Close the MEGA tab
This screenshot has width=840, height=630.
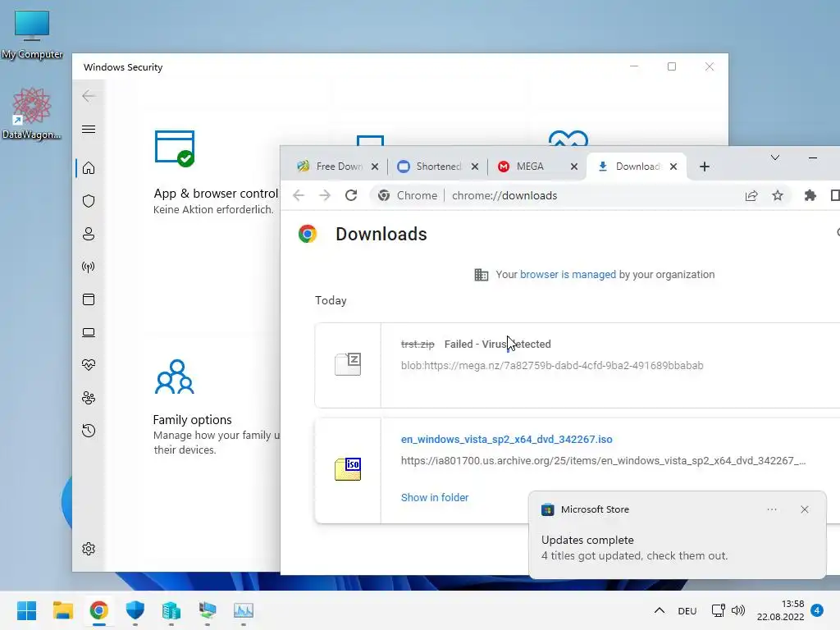tap(573, 167)
